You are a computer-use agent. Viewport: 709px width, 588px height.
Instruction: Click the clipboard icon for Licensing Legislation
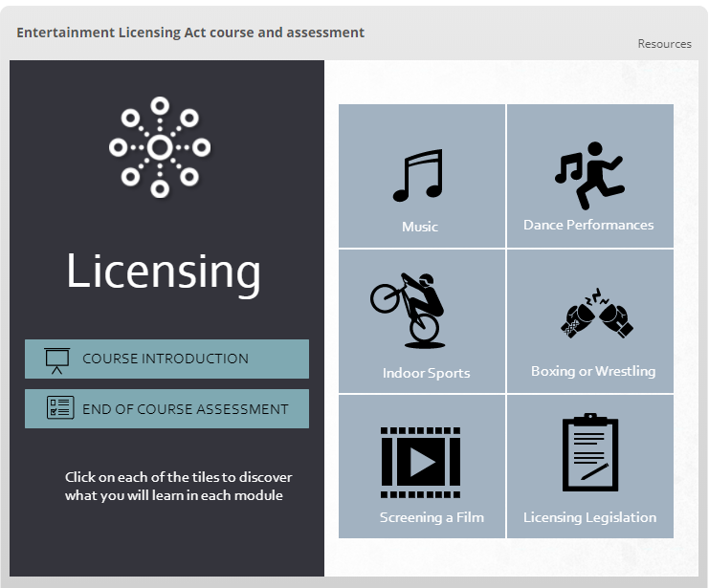(590, 452)
